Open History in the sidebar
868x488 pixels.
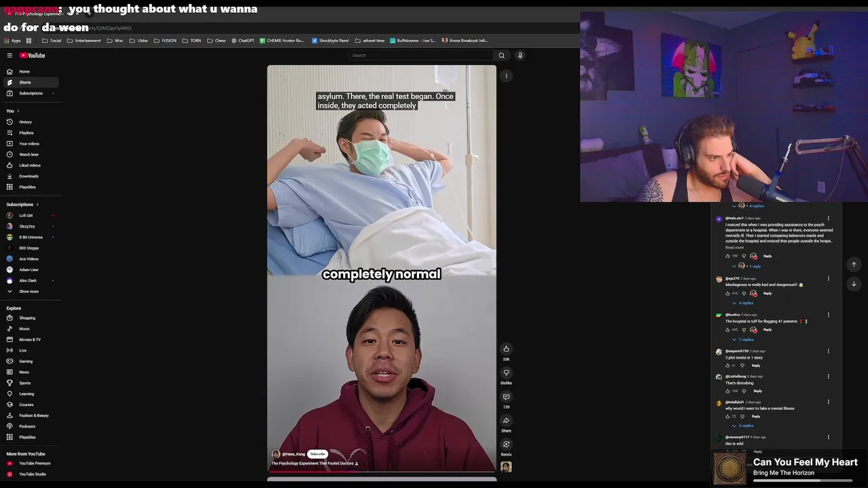(30, 122)
